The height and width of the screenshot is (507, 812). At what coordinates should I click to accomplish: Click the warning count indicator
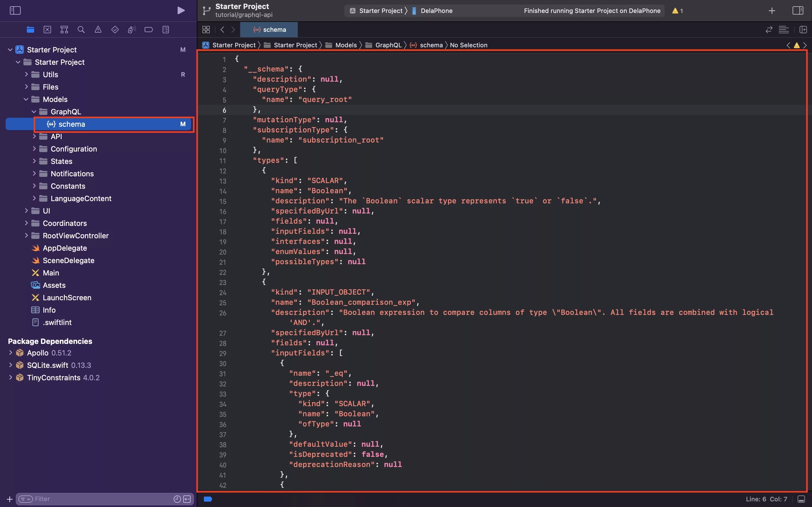pyautogui.click(x=678, y=11)
